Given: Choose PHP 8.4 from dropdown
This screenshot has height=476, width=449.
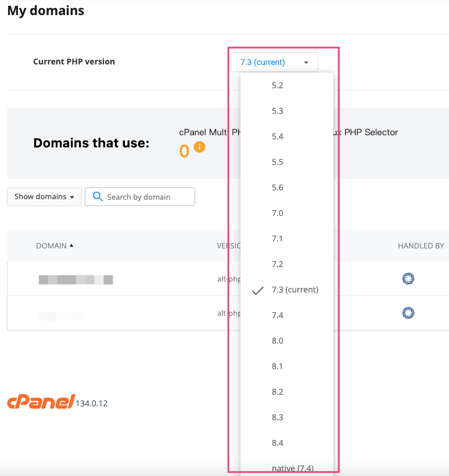Looking at the screenshot, I should (x=278, y=443).
